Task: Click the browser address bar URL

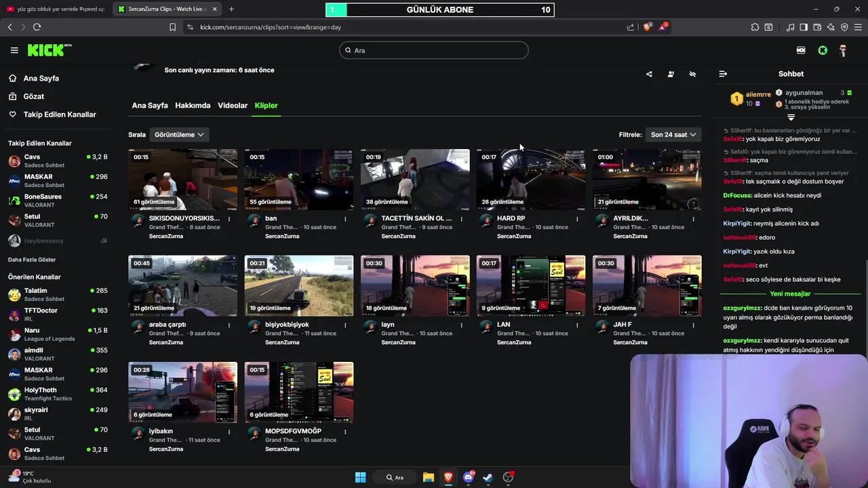Action: 271,27
